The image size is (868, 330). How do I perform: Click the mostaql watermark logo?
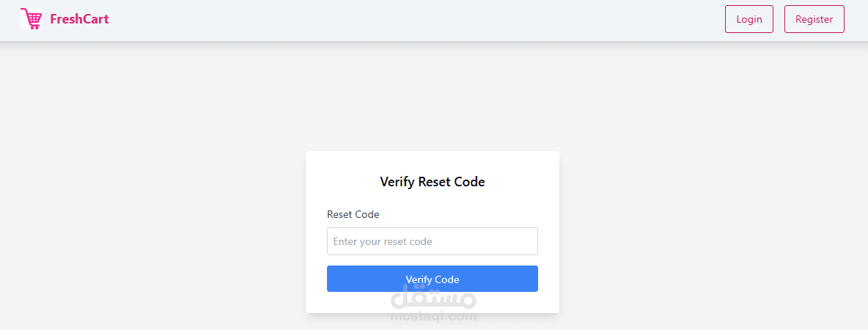[x=433, y=298]
